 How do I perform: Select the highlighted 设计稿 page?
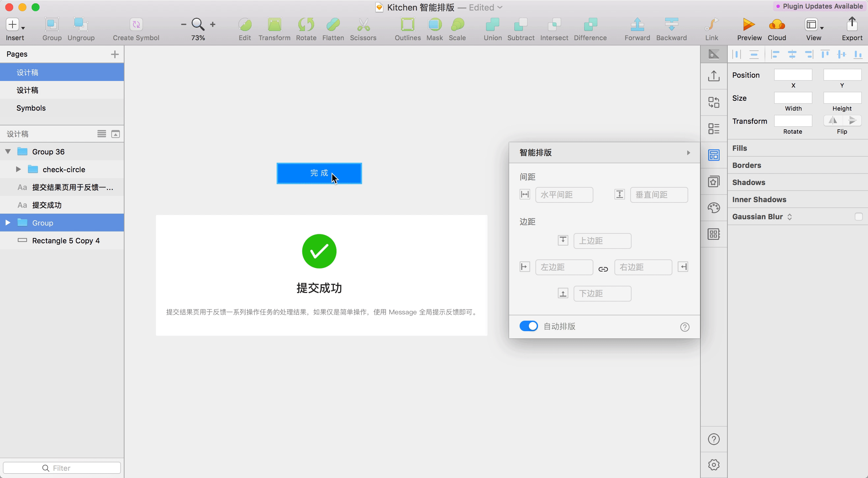click(62, 72)
